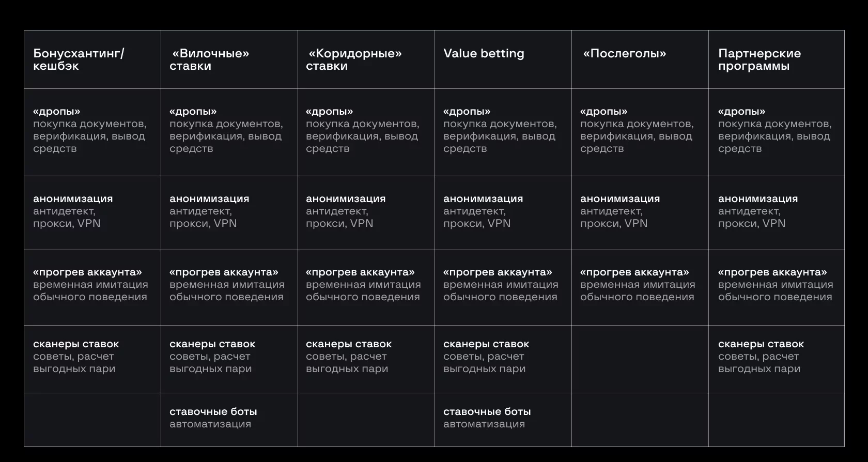The image size is (868, 462).
Task: Click сканеры ставок under «Коридорные» ставки
Action: coord(349,357)
